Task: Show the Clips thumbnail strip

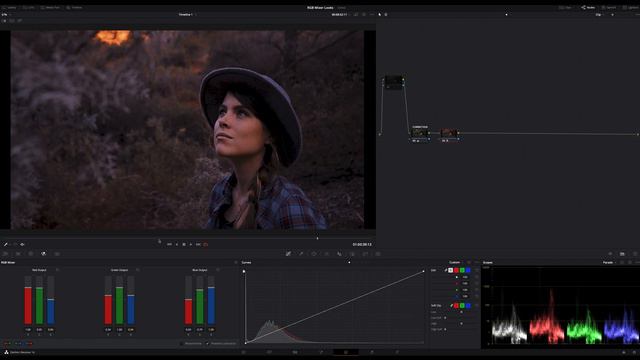Action: tap(565, 7)
